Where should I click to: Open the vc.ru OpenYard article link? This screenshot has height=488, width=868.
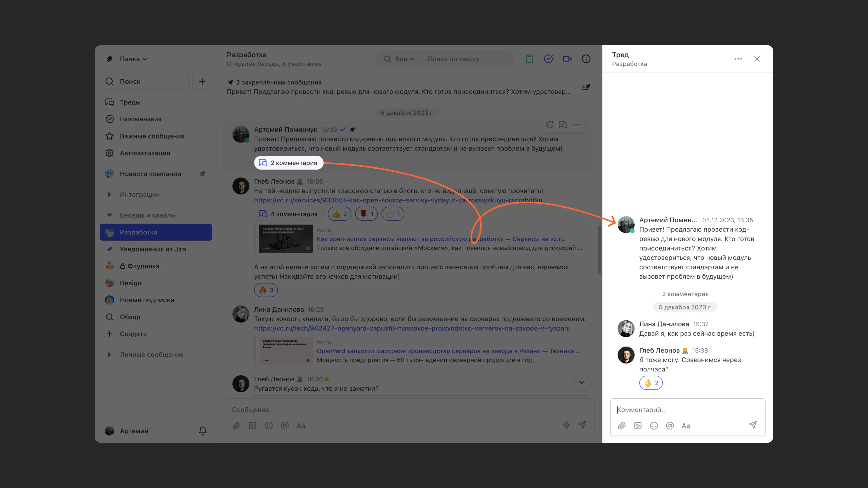click(412, 328)
